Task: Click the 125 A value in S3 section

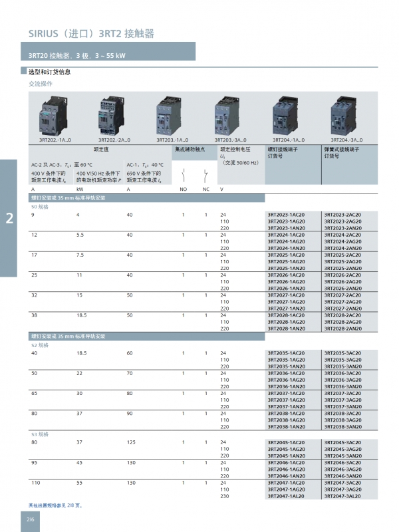Action: click(x=131, y=442)
